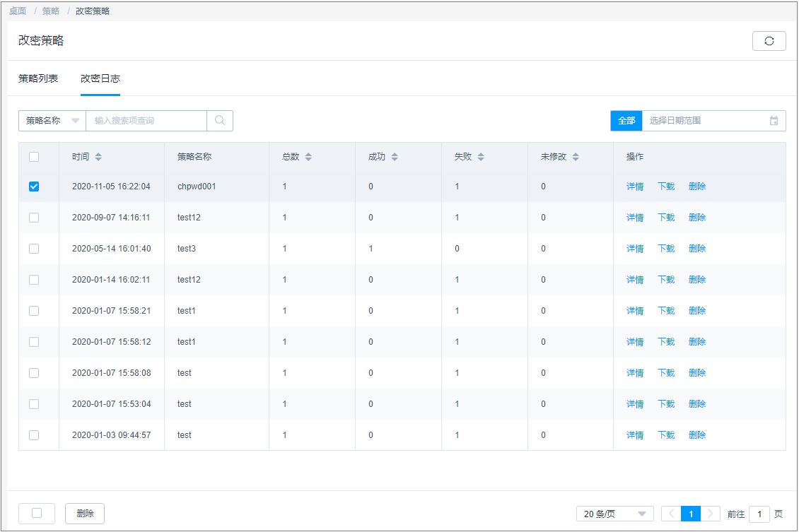799x532 pixels.
Task: Tick the select-all checkbox in table header
Action: coord(34,157)
